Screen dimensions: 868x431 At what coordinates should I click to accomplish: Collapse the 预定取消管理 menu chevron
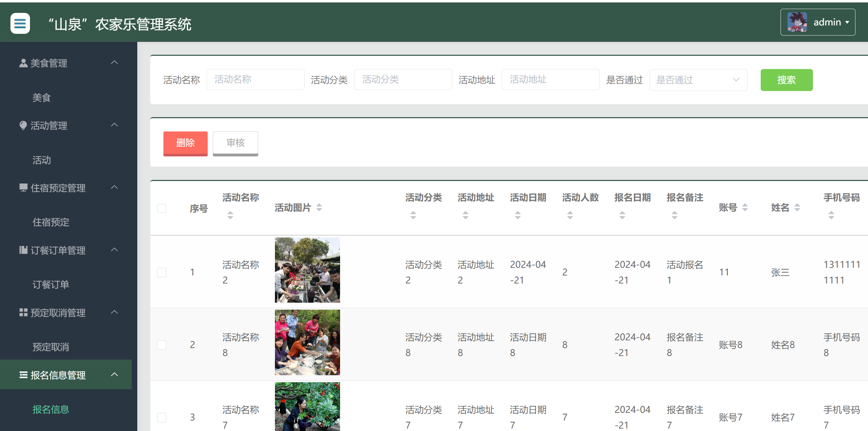pyautogui.click(x=114, y=312)
